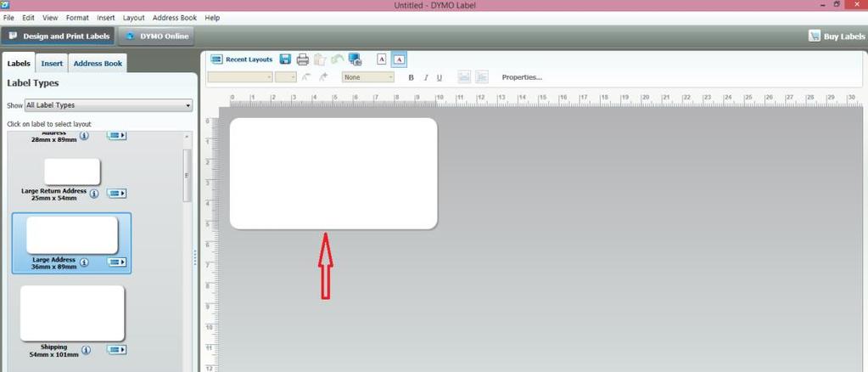Click the label list scrollbar thumb
The height and width of the screenshot is (372, 868).
pyautogui.click(x=188, y=175)
